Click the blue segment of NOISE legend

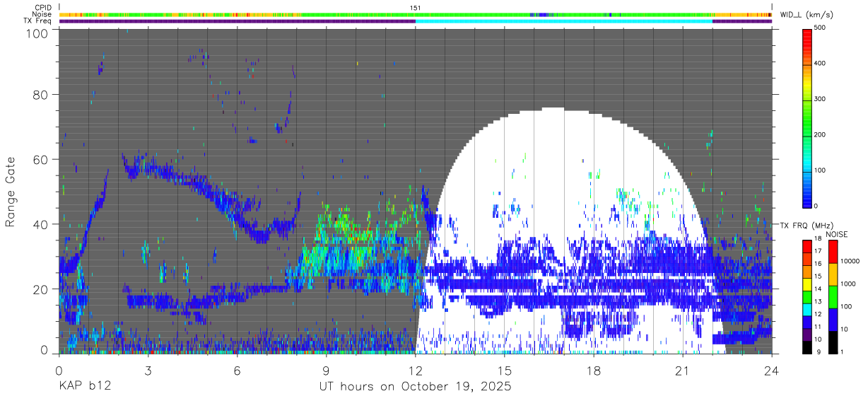click(833, 318)
